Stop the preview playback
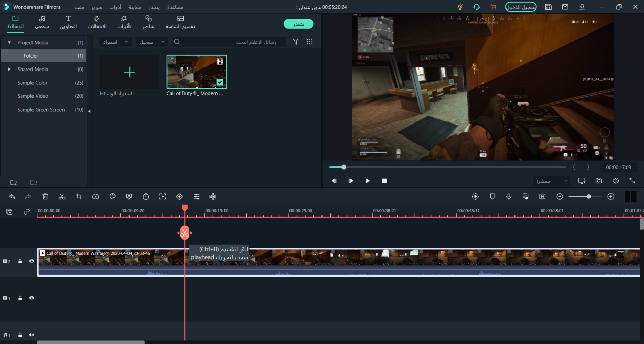Screen dimensions: 644x344 click(384, 181)
